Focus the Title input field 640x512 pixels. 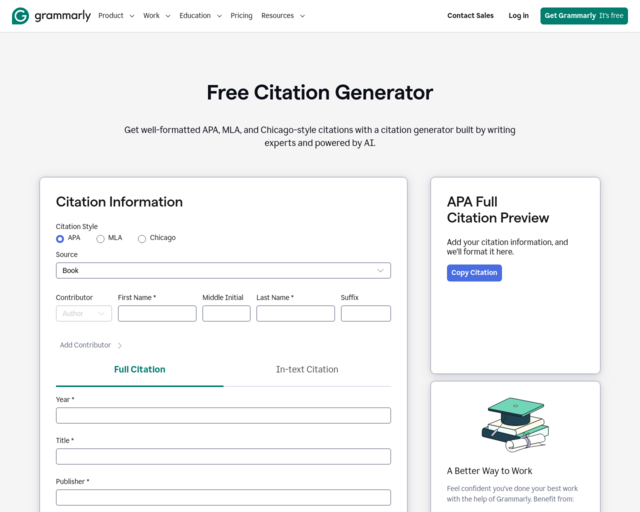[223, 456]
